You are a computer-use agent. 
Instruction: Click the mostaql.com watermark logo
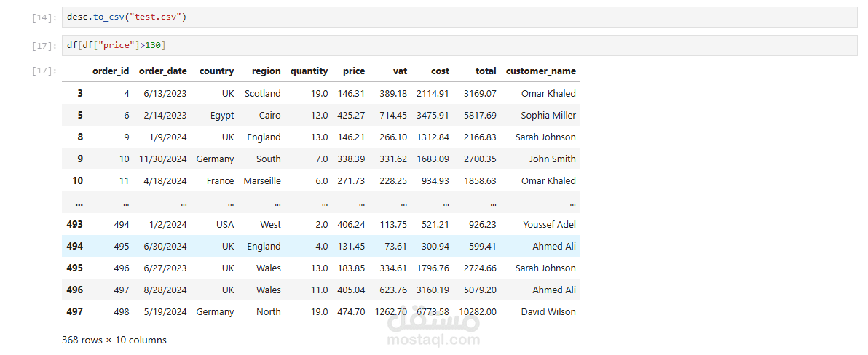coord(433,326)
